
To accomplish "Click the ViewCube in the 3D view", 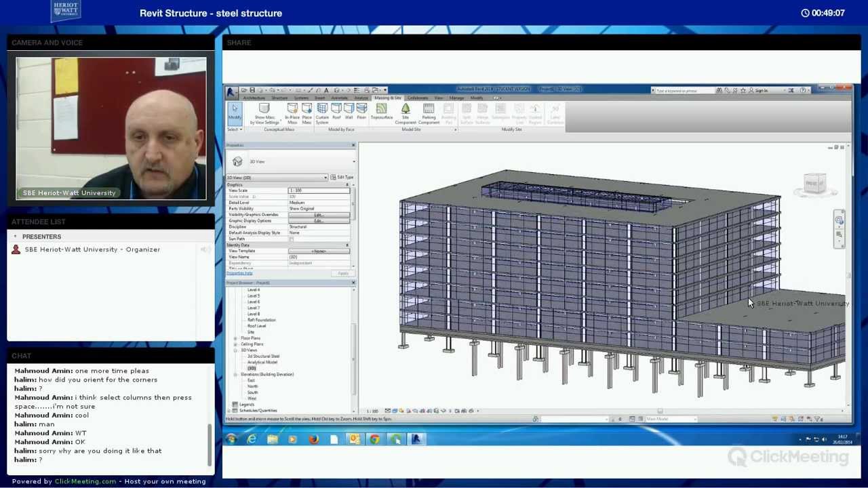I will tap(814, 183).
